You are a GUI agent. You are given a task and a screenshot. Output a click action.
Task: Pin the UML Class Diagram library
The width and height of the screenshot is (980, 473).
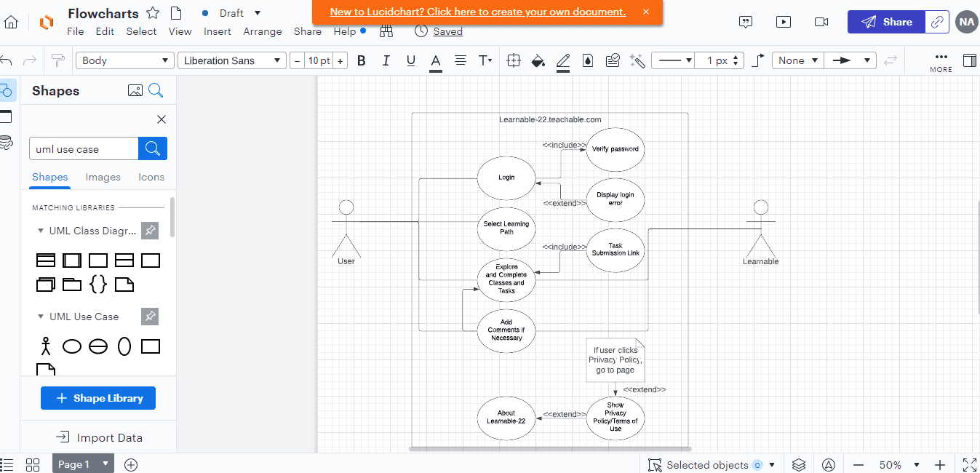(150, 231)
